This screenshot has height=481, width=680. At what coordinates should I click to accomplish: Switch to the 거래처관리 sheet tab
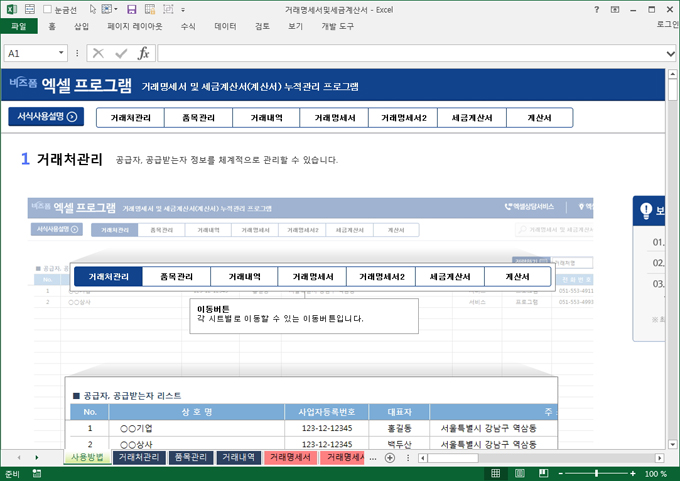click(x=139, y=457)
